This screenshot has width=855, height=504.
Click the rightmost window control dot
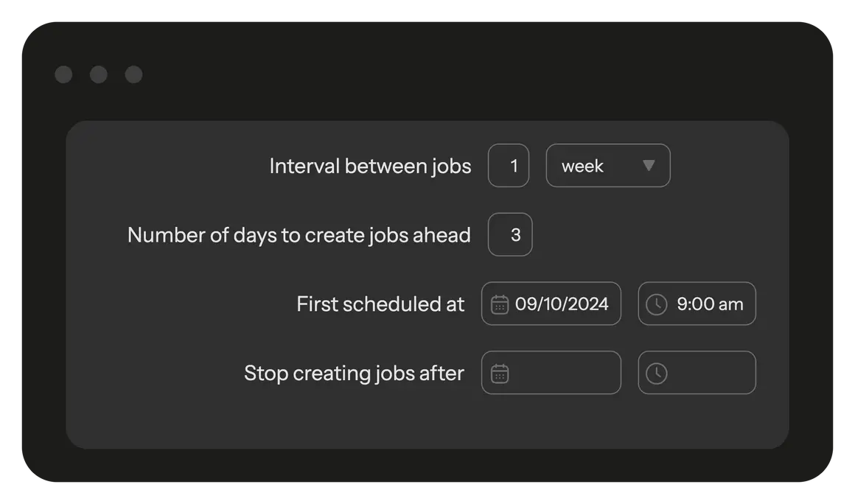click(x=133, y=74)
